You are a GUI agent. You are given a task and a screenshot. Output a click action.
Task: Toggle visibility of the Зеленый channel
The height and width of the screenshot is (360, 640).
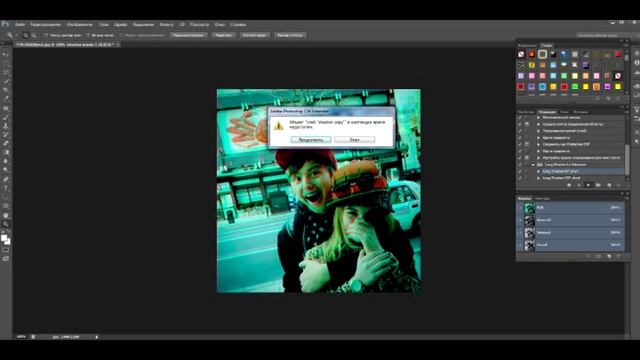(x=520, y=233)
